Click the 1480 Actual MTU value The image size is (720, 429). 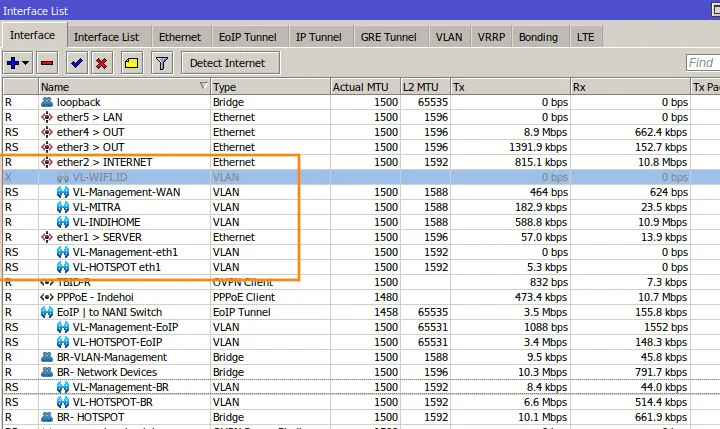point(386,297)
